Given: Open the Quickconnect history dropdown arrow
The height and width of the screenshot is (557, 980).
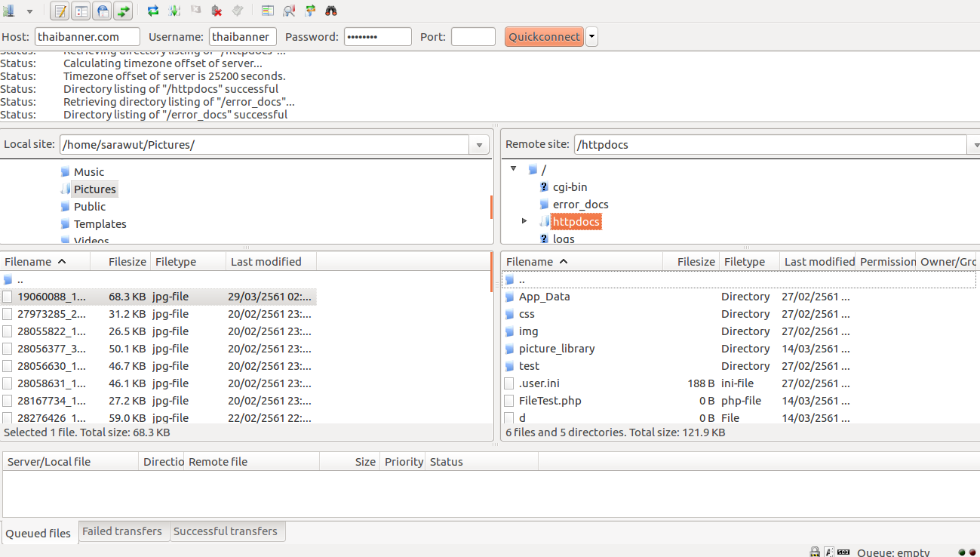Looking at the screenshot, I should pyautogui.click(x=592, y=36).
